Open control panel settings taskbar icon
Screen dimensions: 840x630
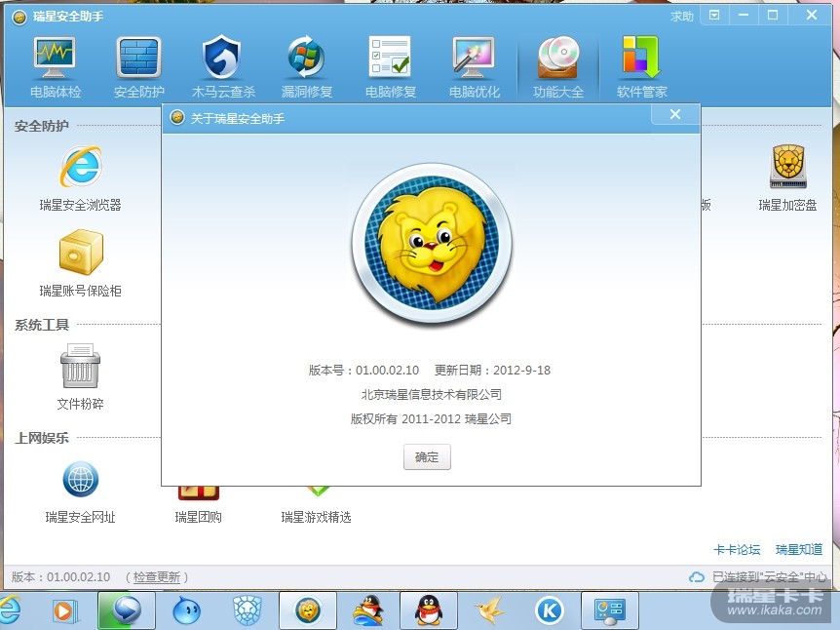point(610,610)
